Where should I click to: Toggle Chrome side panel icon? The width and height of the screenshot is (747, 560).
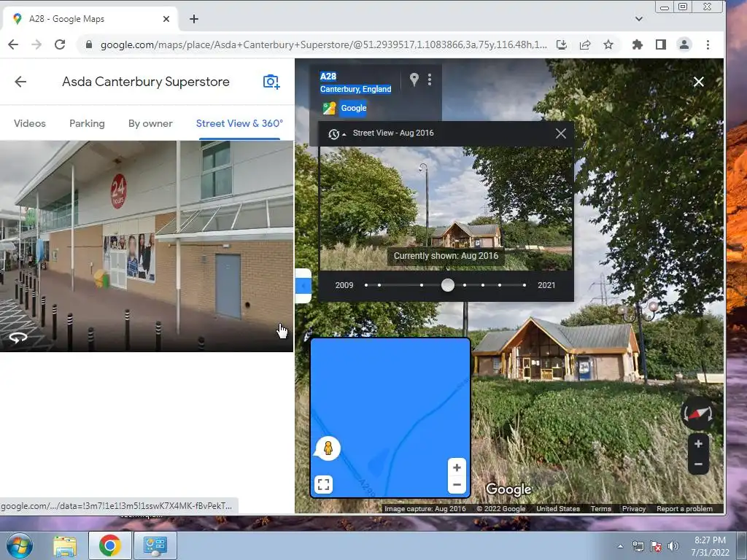point(660,44)
